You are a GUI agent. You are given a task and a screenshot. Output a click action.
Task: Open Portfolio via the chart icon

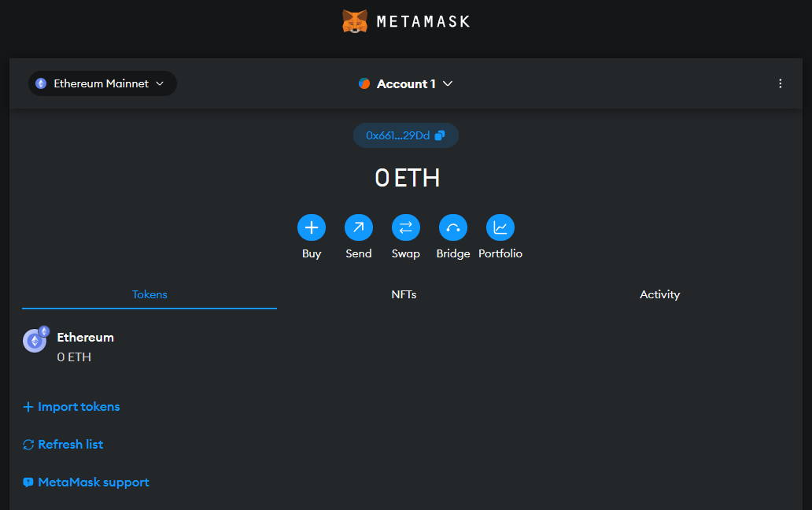pos(500,227)
